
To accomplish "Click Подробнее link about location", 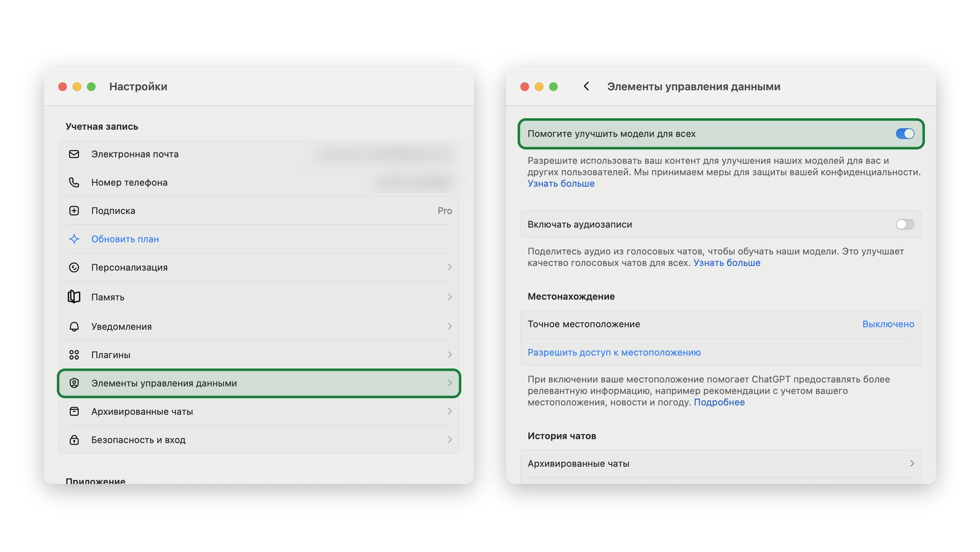I will (719, 402).
